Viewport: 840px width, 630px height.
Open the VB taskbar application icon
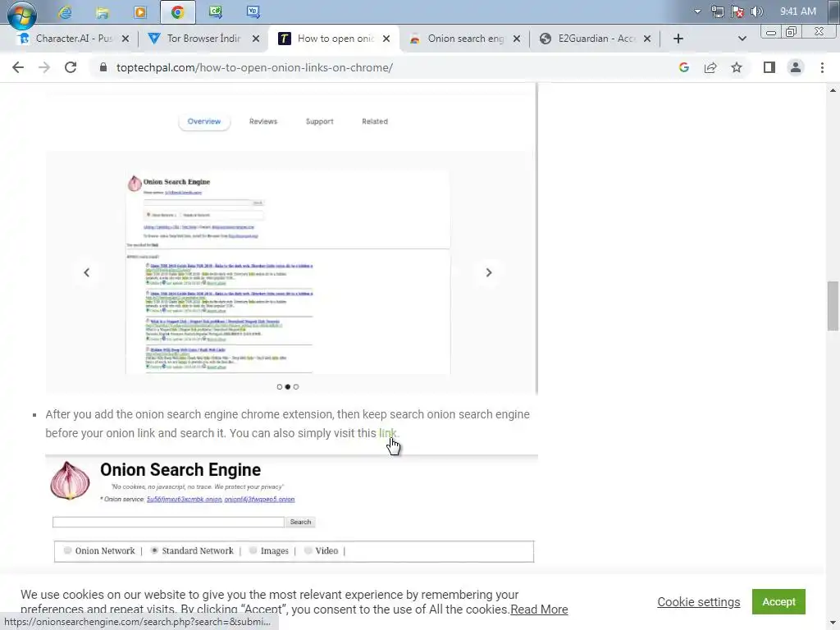point(253,11)
